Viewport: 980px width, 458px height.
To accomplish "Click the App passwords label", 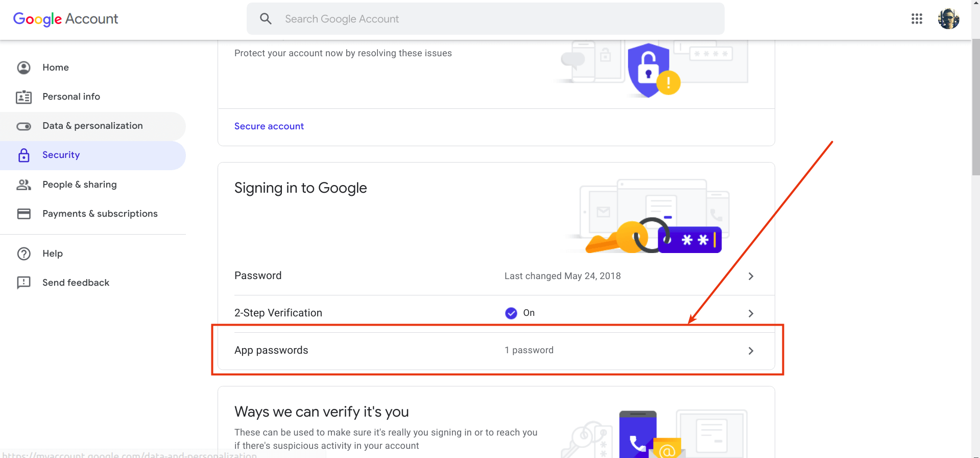I will (271, 350).
